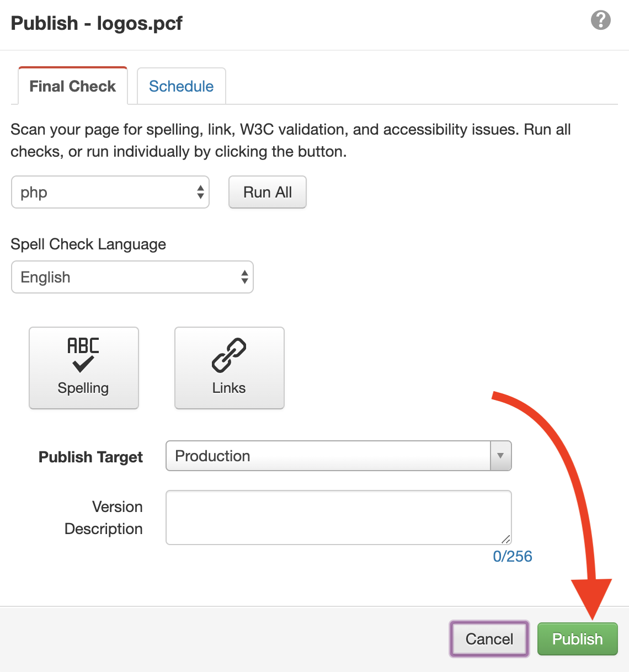629x672 pixels.
Task: Click the Run All button
Action: 268,192
